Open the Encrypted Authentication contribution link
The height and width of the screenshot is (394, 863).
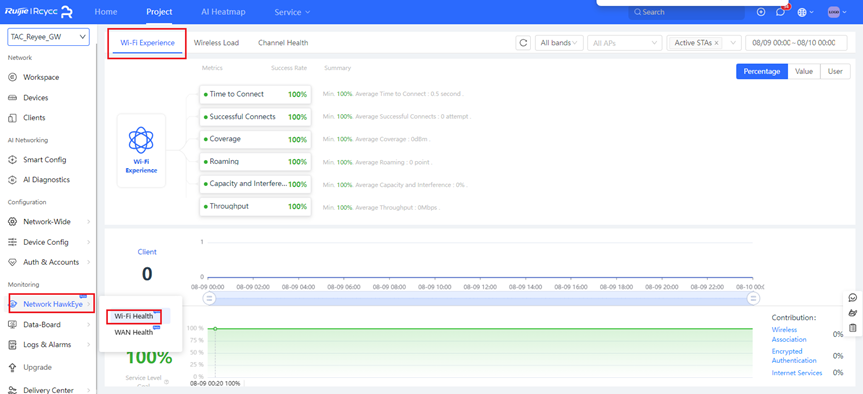click(x=794, y=356)
